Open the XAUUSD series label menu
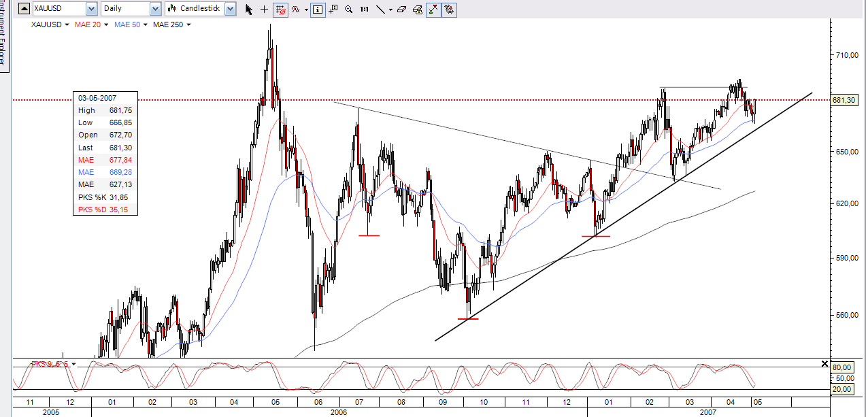The height and width of the screenshot is (417, 868). tap(49, 24)
